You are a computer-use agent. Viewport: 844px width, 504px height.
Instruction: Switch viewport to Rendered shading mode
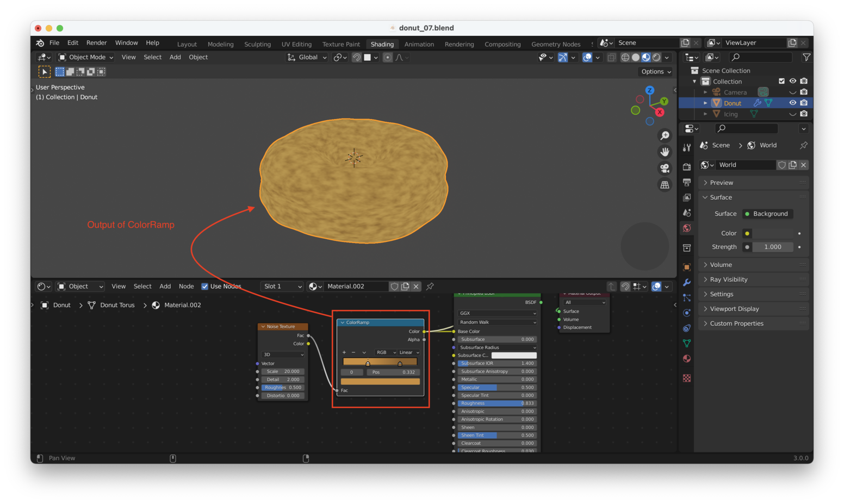click(x=657, y=57)
